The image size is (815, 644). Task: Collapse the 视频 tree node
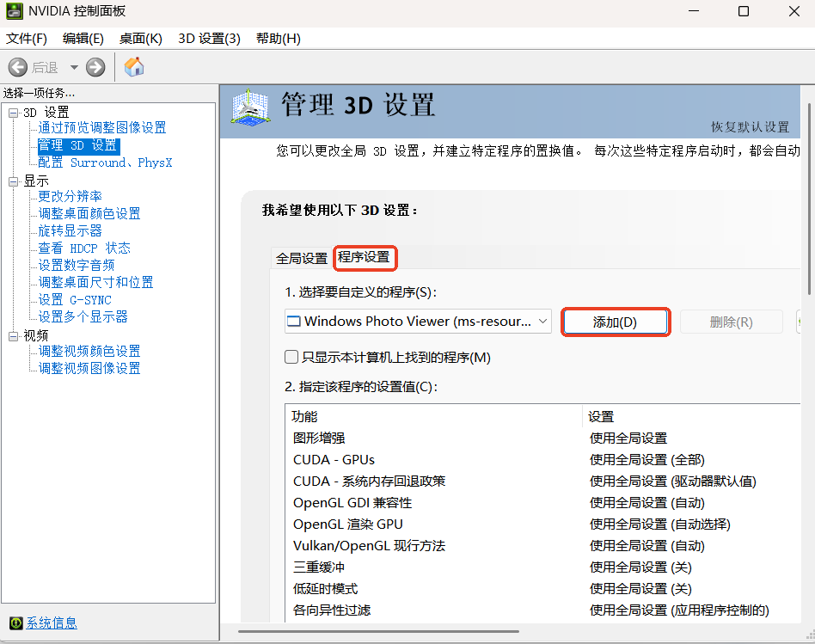(x=13, y=336)
